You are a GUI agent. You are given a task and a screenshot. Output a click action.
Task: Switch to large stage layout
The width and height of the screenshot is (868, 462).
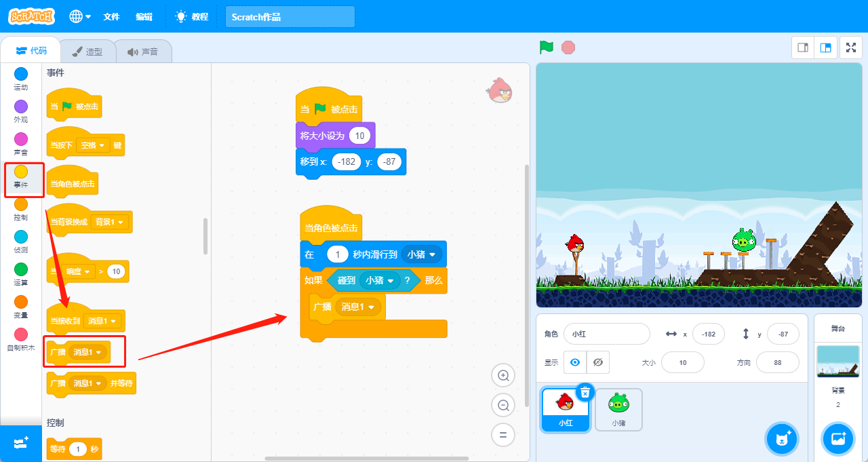[x=825, y=47]
